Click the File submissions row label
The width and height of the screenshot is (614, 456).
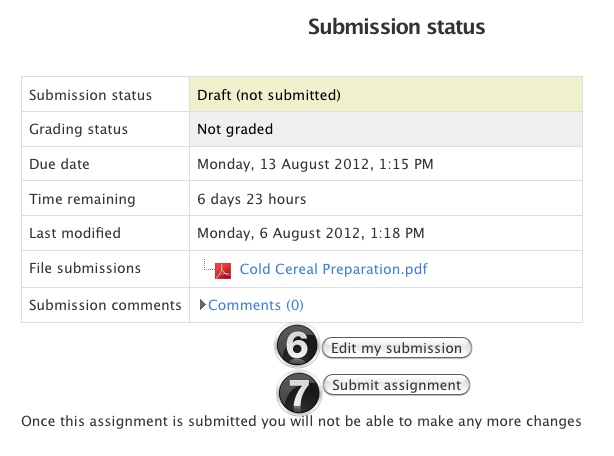tap(85, 268)
